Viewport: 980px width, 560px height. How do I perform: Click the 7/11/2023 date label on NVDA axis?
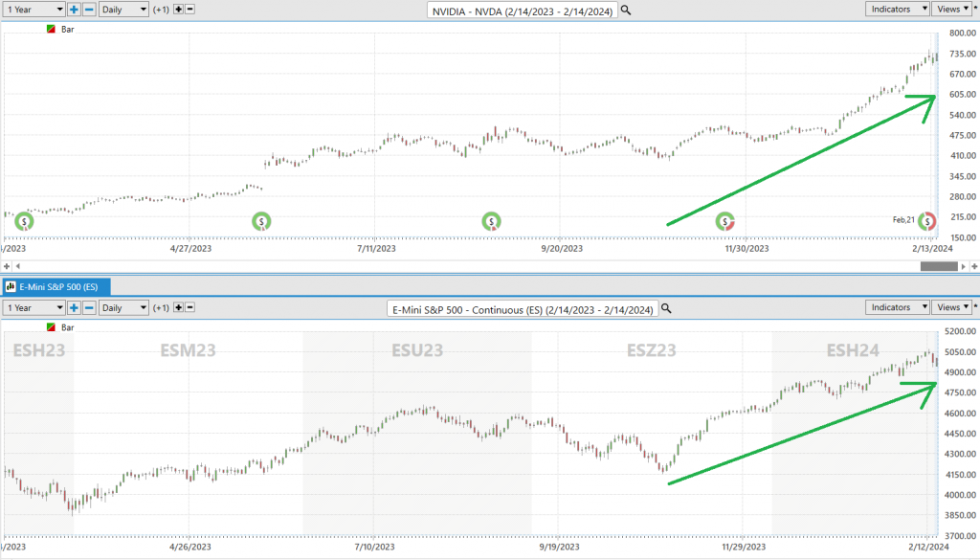376,248
